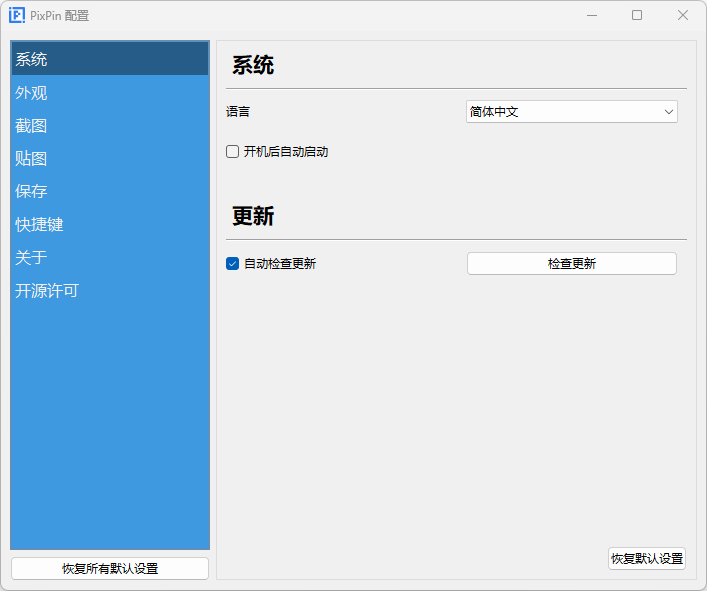Image resolution: width=707 pixels, height=591 pixels.
Task: Maximize the PixPin 配置 window
Action: (637, 15)
